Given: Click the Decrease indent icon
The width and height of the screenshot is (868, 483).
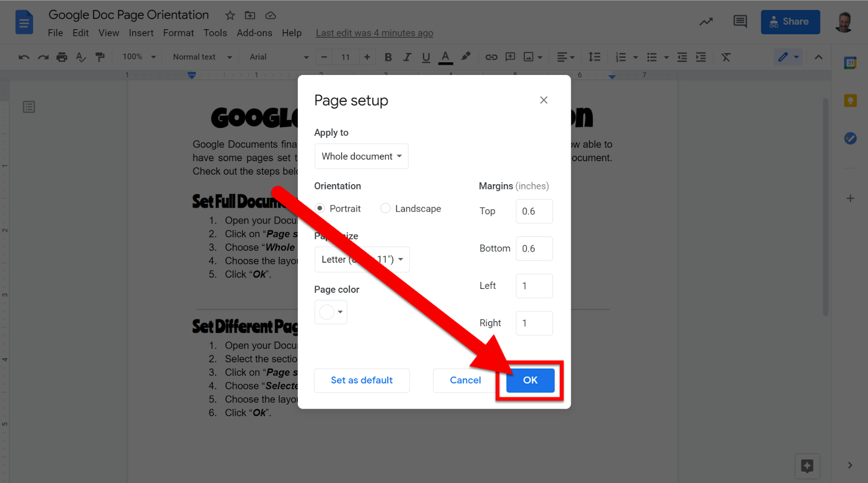Looking at the screenshot, I should pos(682,57).
